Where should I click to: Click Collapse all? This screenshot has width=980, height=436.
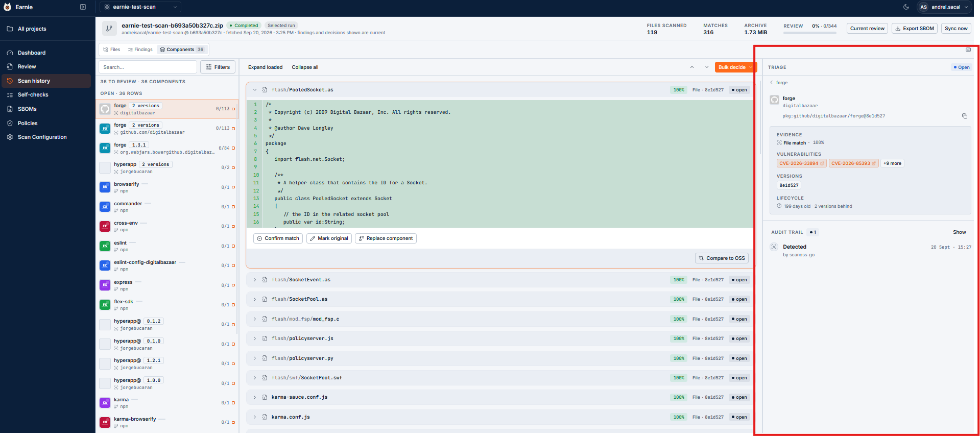(x=305, y=67)
